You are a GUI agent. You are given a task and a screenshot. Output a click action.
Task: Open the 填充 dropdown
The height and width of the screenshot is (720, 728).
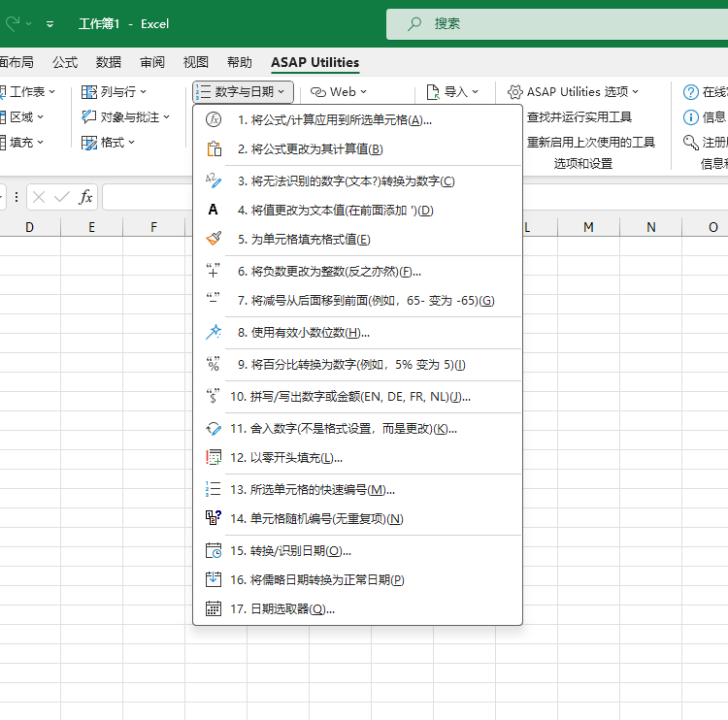pos(21,142)
